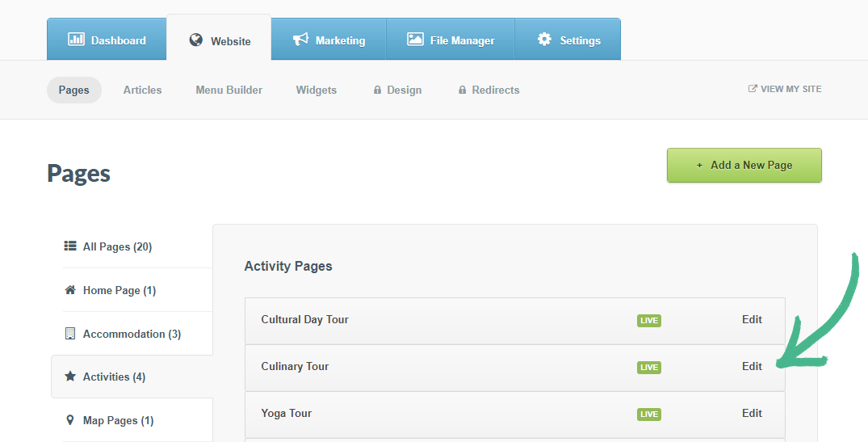The width and height of the screenshot is (868, 442).
Task: Open the Articles sub-tab
Action: tap(142, 90)
